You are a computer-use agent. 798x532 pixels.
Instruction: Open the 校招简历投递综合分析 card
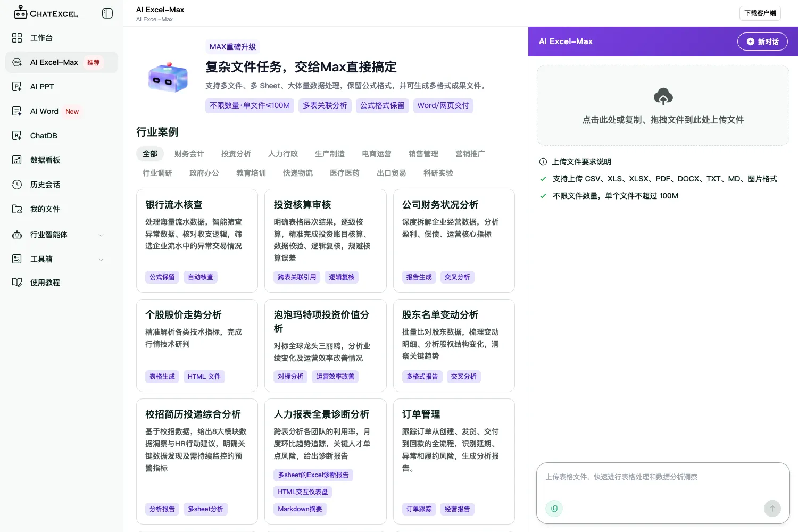(x=197, y=461)
